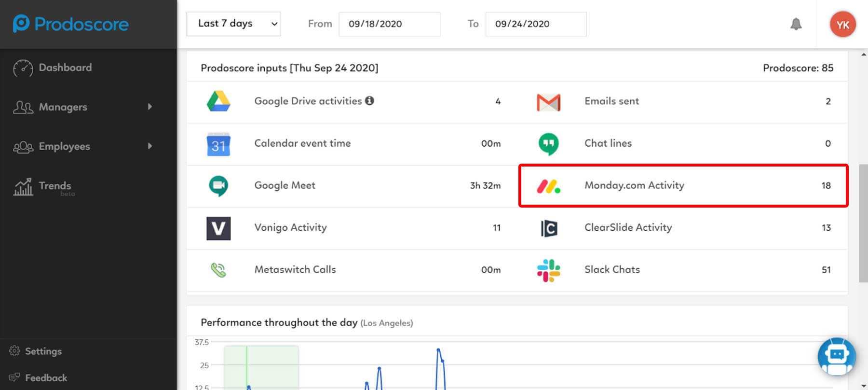The height and width of the screenshot is (390, 868).
Task: Click Google Drive activities info icon
Action: coord(369,100)
